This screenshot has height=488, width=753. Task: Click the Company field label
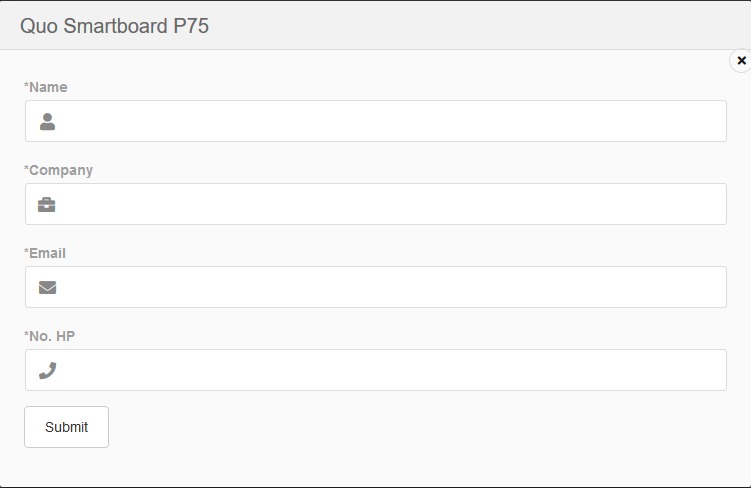(x=61, y=170)
